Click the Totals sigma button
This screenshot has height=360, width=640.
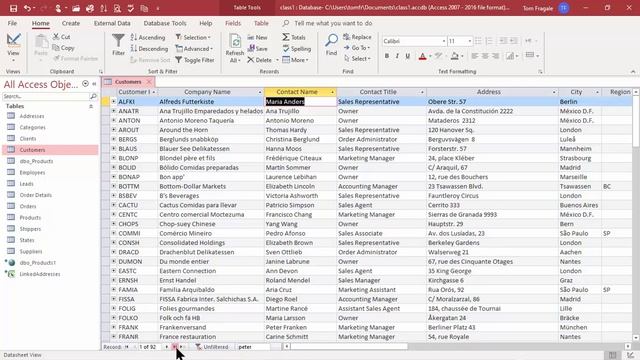(x=294, y=37)
